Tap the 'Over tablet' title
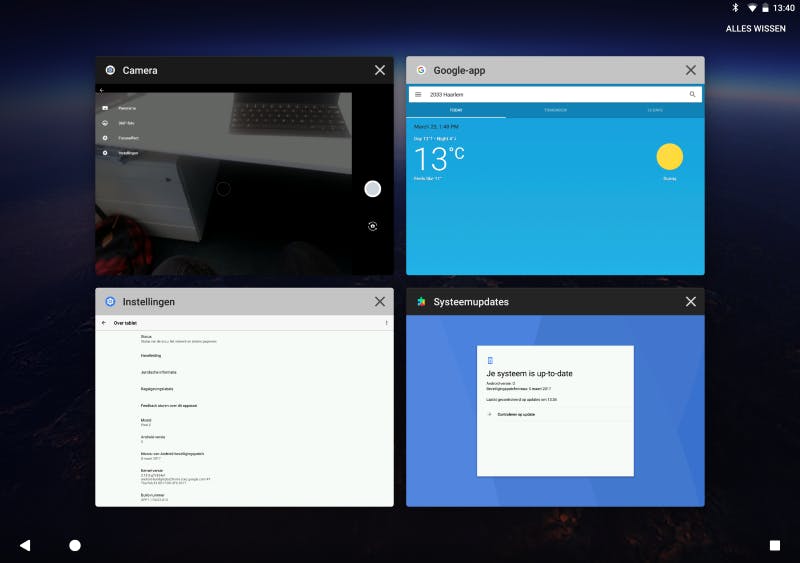800x563 pixels. (125, 323)
